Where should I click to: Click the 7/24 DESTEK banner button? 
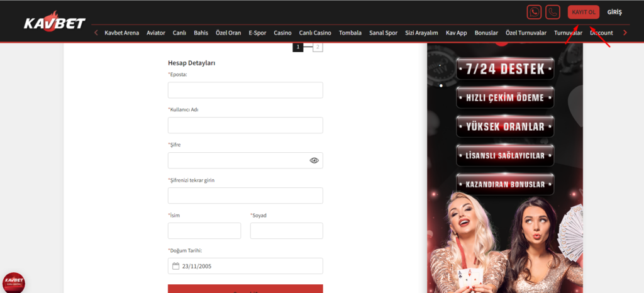505,69
